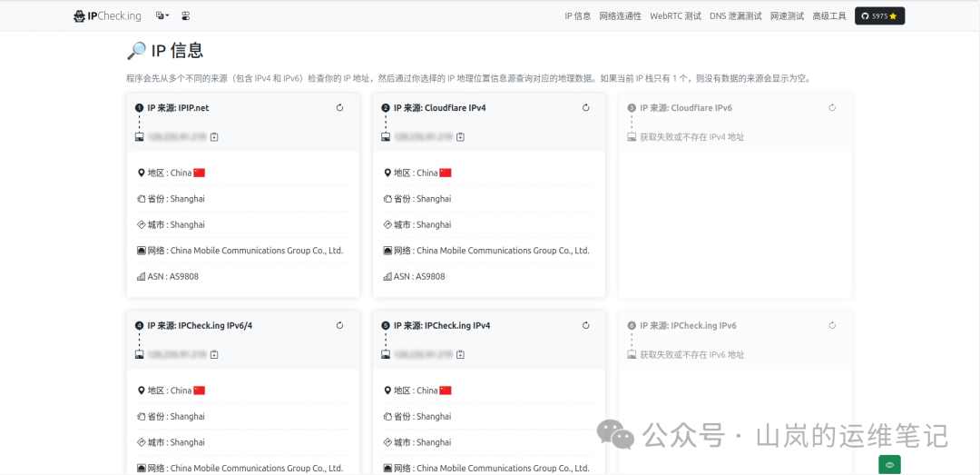Click the magnifier icon beside IP 信息 heading
980x475 pixels.
coord(136,51)
